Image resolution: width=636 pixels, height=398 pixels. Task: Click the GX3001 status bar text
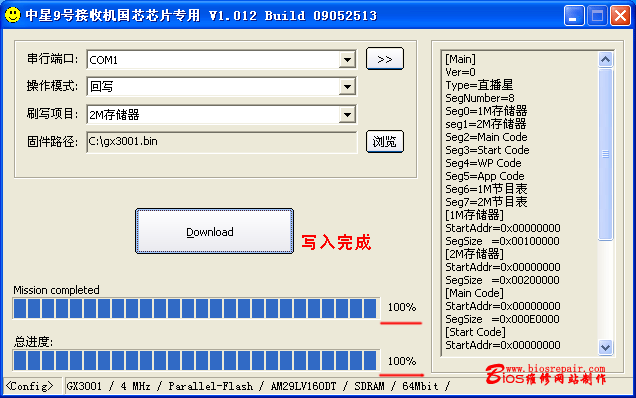click(x=84, y=386)
